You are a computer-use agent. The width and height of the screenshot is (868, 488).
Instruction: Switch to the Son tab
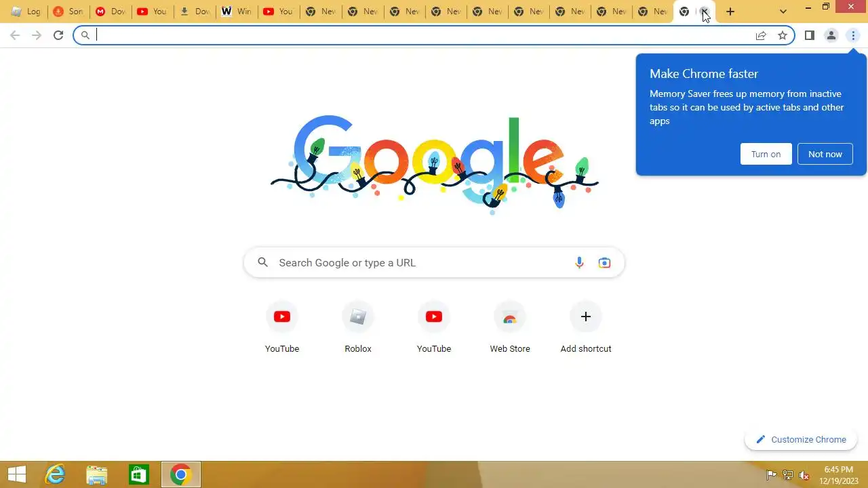68,12
